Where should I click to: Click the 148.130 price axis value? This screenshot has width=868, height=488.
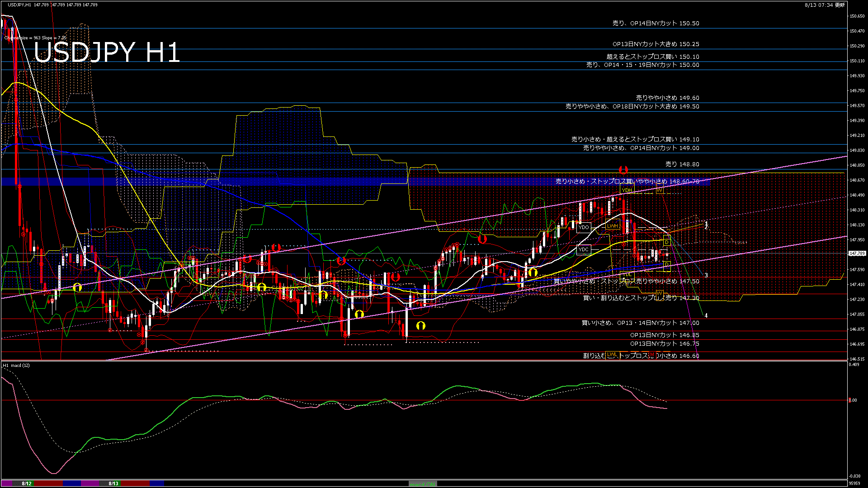[x=857, y=225]
